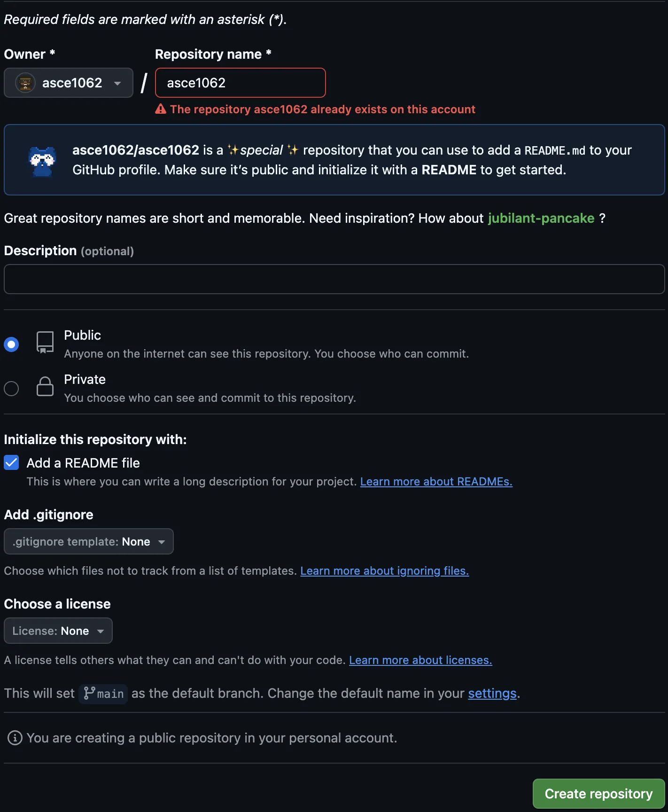Click the Public repository book icon

point(45,342)
